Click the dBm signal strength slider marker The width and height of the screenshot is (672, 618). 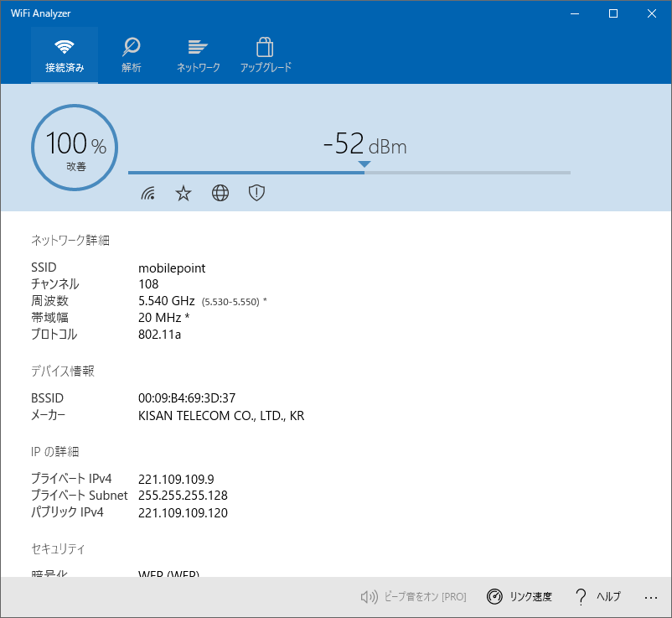[364, 165]
